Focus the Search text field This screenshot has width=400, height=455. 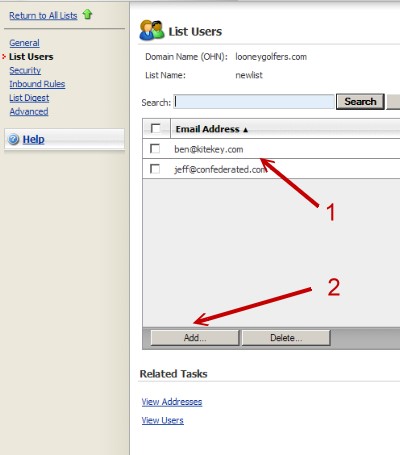point(254,101)
